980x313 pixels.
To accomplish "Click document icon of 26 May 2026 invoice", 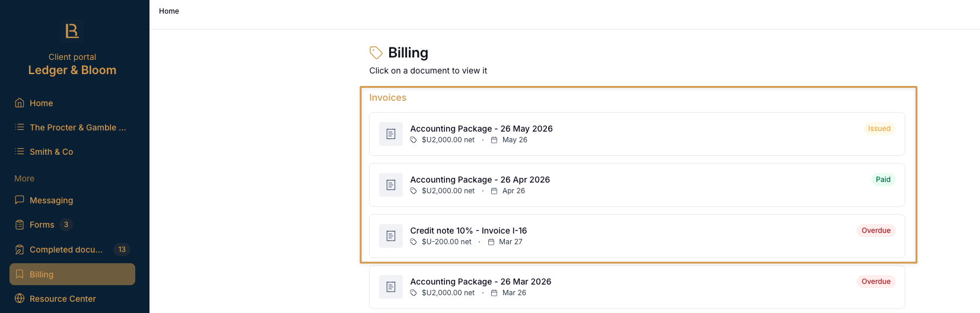I will click(391, 134).
